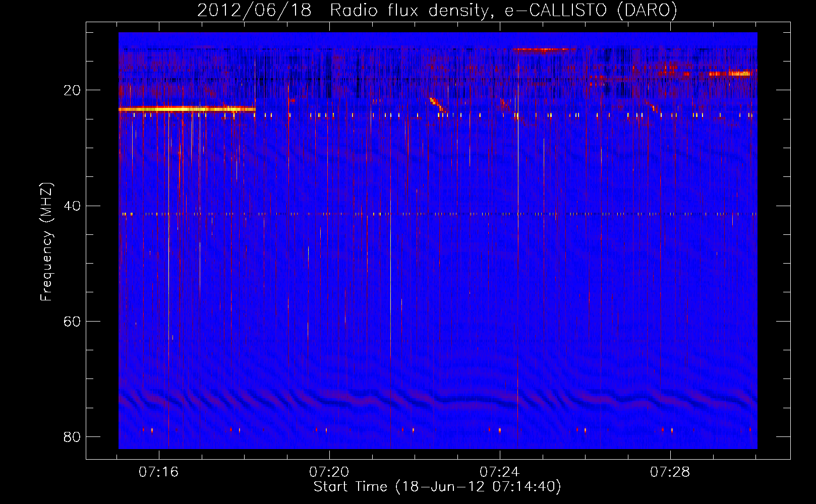Viewport: 816px width, 504px height.
Task: Click the "07:20" time tick label
Action: (329, 472)
